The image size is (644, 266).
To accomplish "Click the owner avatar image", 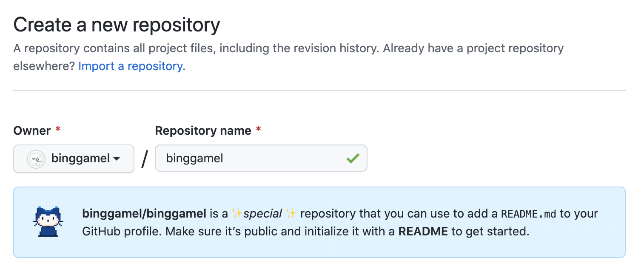I will pyautogui.click(x=36, y=159).
